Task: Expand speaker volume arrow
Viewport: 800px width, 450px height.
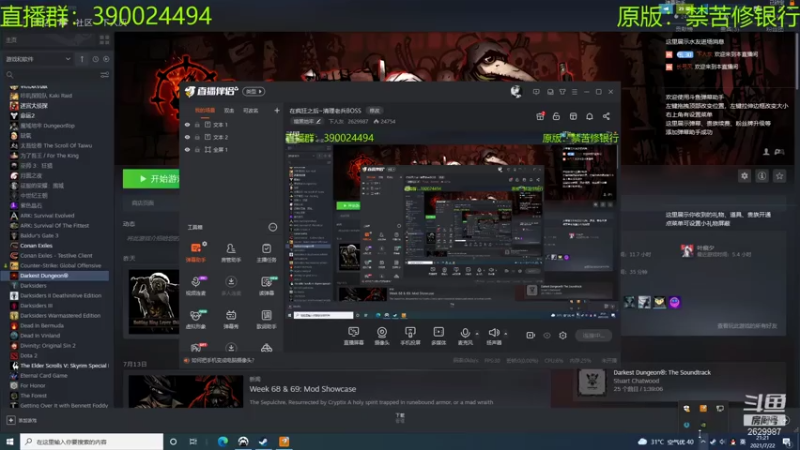Action: tap(506, 334)
